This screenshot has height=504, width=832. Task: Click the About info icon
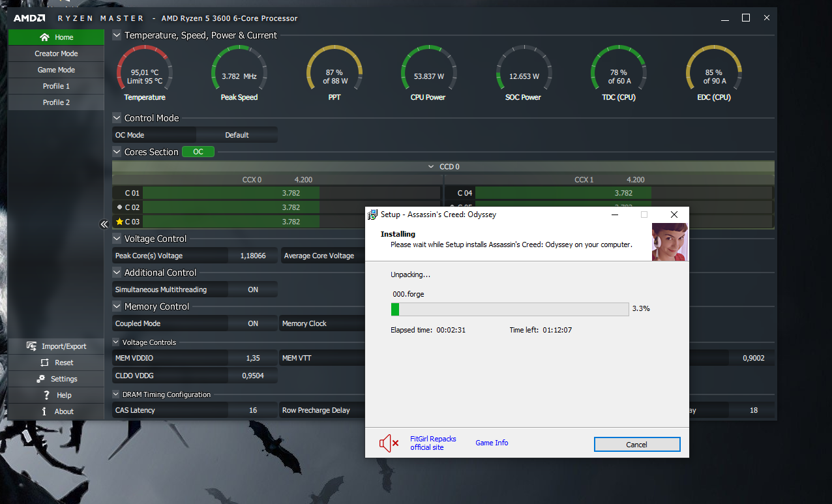click(x=44, y=411)
